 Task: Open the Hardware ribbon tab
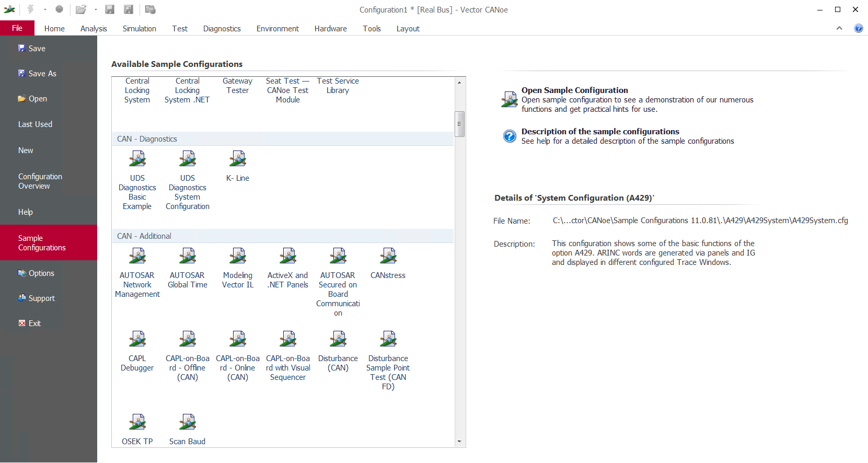pos(331,29)
